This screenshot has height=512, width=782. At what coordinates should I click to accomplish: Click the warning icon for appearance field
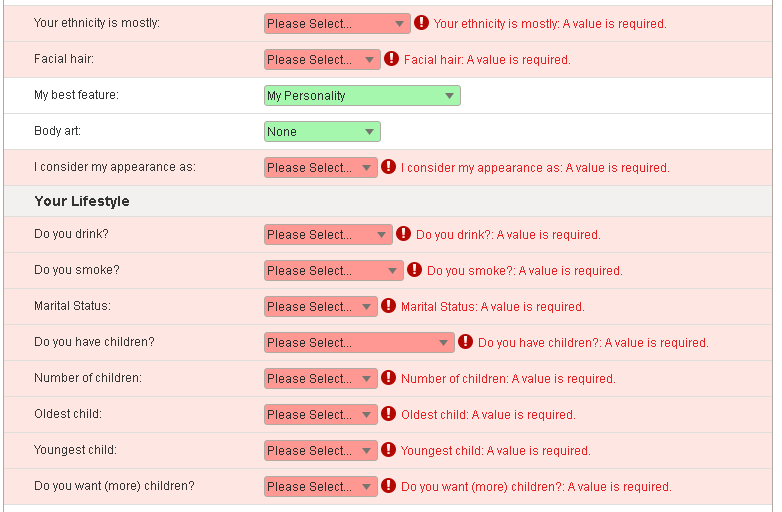(389, 167)
